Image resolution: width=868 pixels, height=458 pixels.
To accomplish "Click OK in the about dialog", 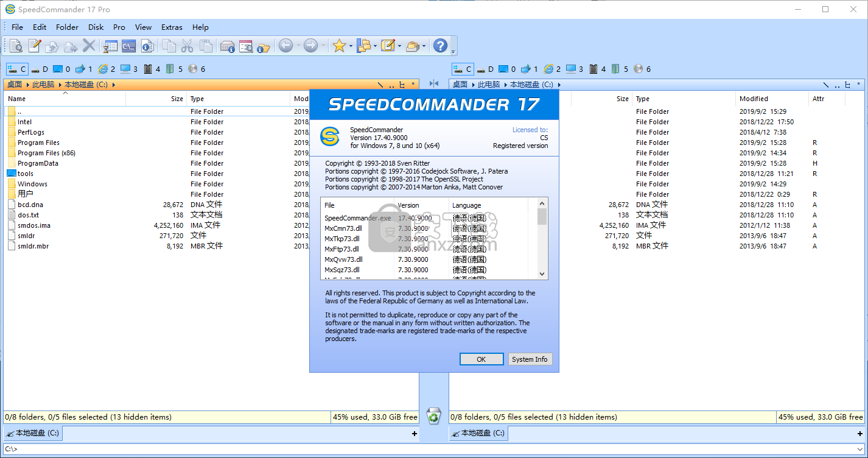I will click(x=481, y=359).
